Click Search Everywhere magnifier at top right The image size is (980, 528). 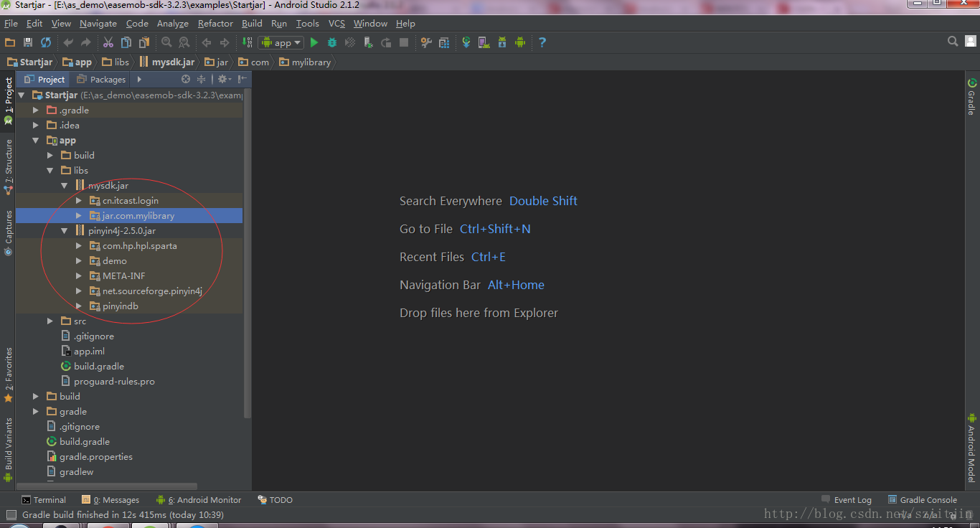[x=953, y=42]
